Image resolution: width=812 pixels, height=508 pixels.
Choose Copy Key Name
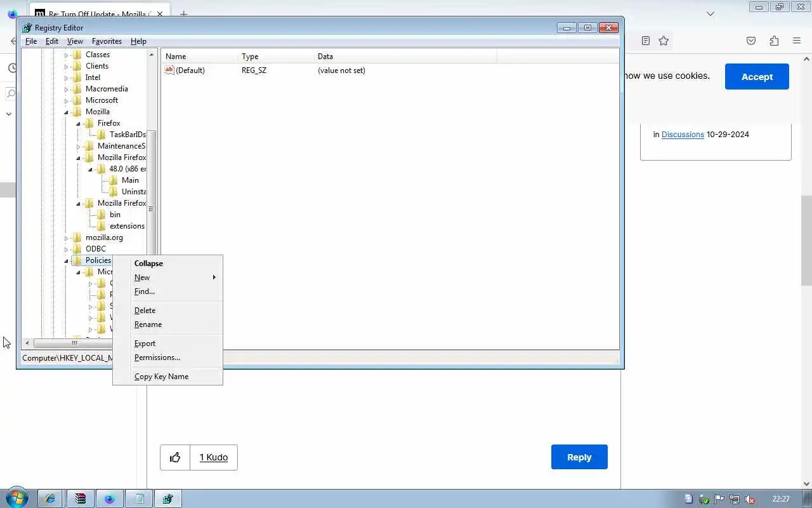click(x=168, y=377)
